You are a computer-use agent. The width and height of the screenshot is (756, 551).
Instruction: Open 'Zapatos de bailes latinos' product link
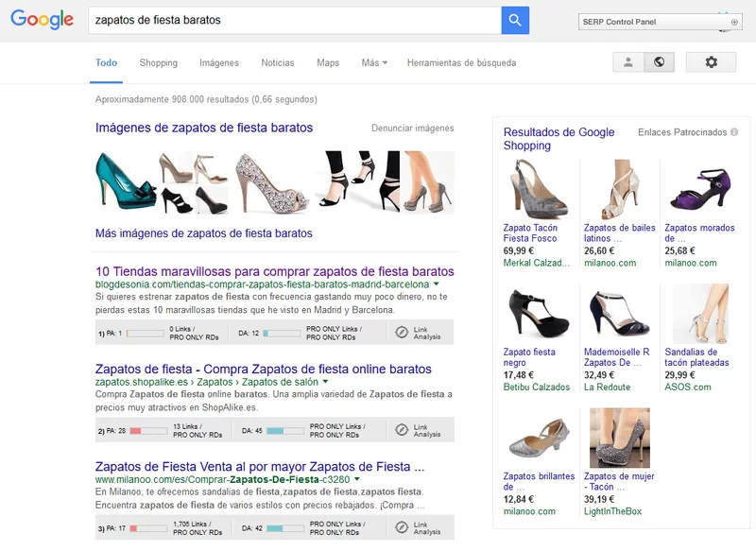pyautogui.click(x=620, y=232)
